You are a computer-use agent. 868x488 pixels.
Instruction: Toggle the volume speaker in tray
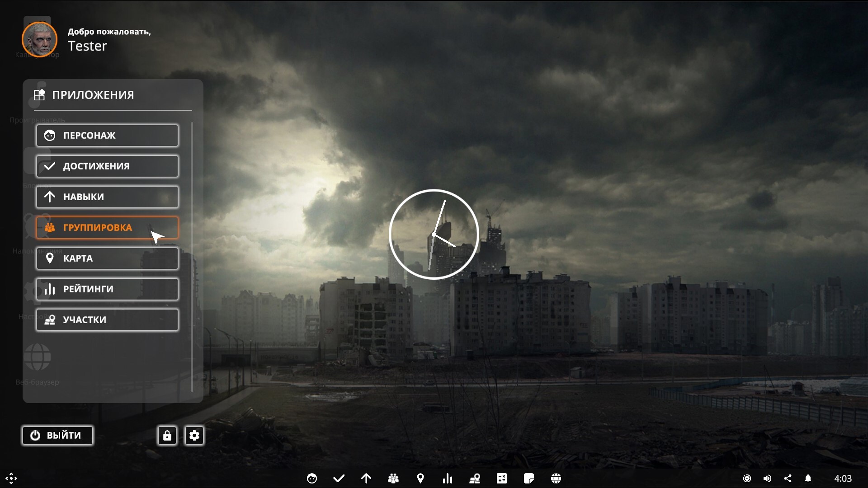(x=767, y=479)
